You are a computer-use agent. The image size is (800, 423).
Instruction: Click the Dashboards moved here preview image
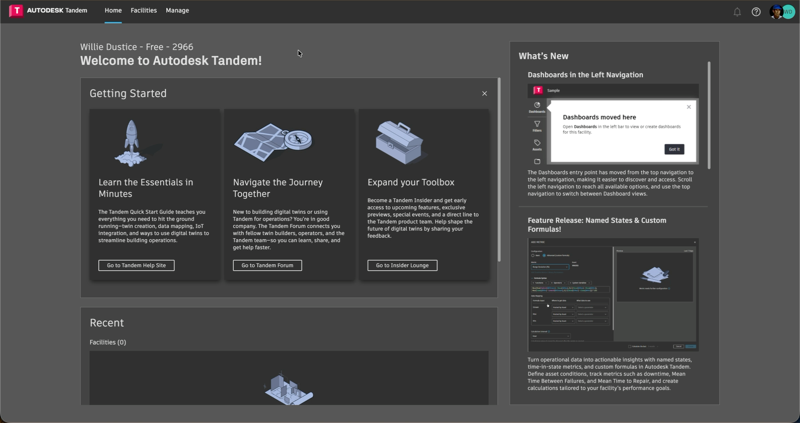(613, 124)
